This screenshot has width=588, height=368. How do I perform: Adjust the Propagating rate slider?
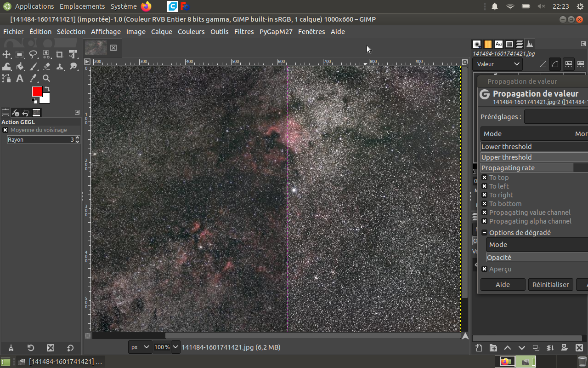pyautogui.click(x=534, y=168)
